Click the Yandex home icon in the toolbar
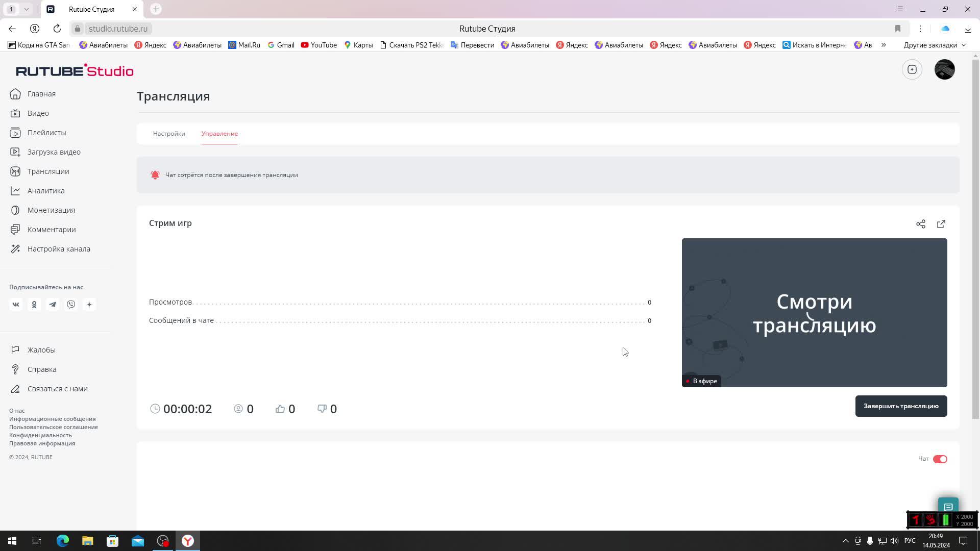 coord(35,29)
